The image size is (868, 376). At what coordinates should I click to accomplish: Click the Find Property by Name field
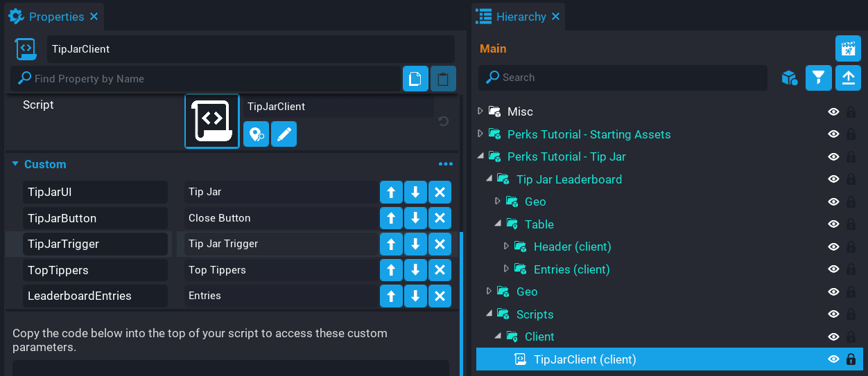click(208, 79)
